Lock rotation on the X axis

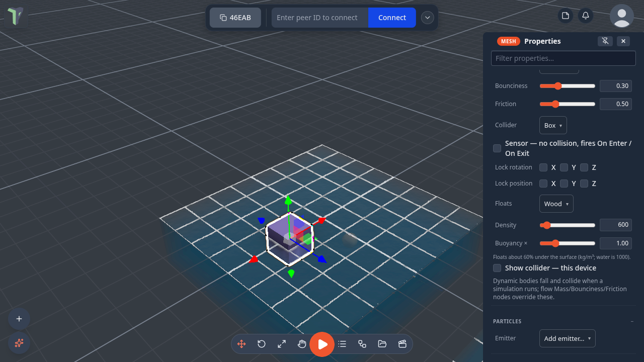pyautogui.click(x=543, y=167)
